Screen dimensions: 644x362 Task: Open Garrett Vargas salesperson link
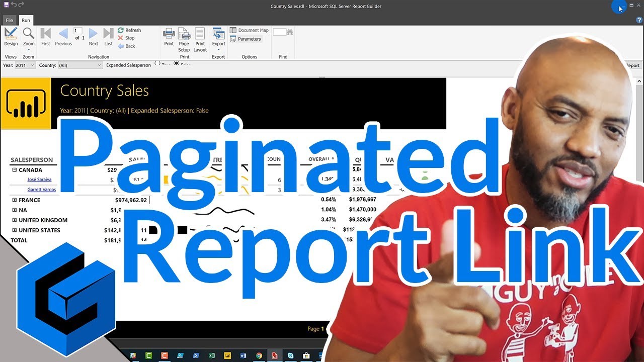pos(41,190)
